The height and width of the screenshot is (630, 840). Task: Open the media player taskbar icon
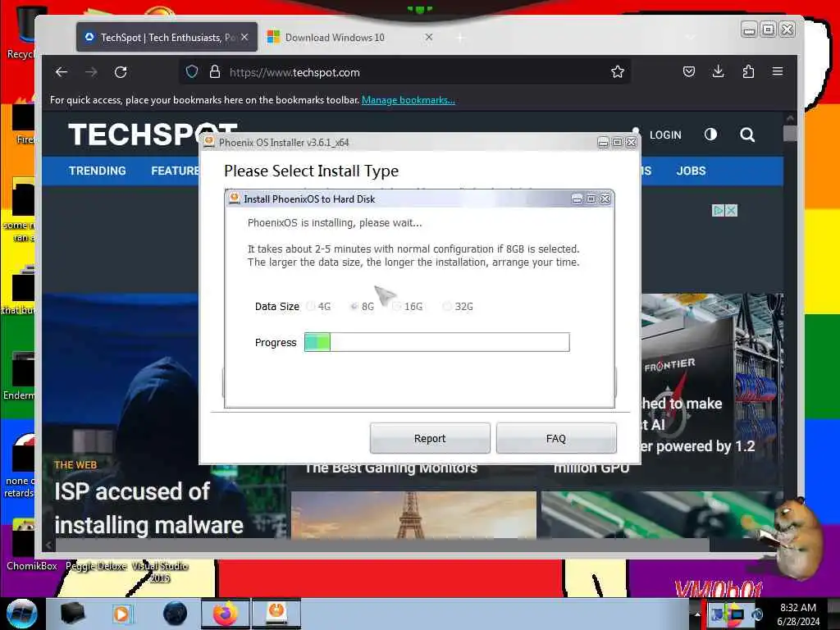point(123,614)
